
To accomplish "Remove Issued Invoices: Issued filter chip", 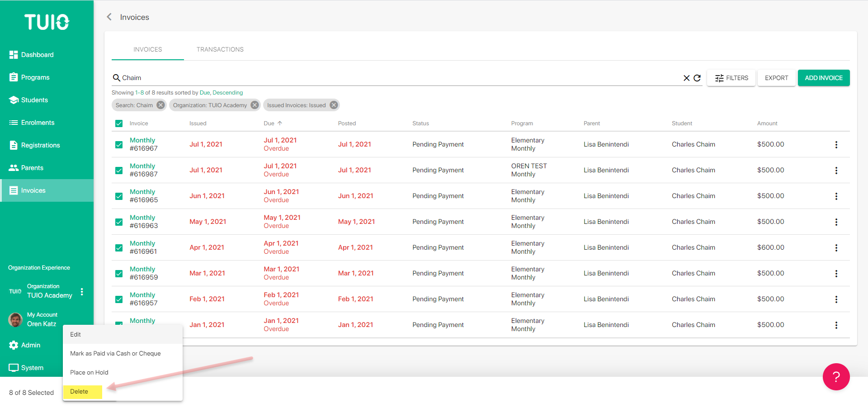I will point(334,105).
